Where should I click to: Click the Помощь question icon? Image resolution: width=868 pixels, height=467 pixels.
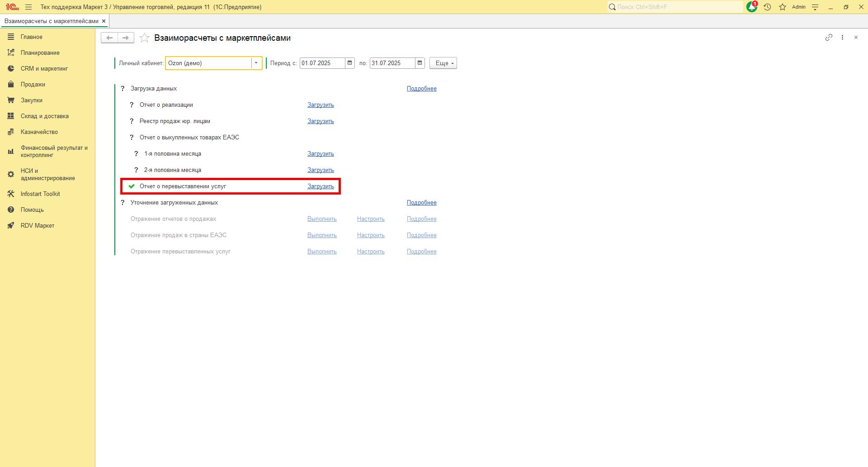[11, 210]
